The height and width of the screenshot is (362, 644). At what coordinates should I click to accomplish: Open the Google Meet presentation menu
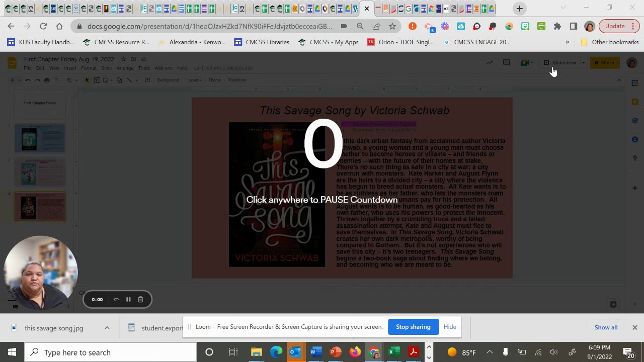527,63
